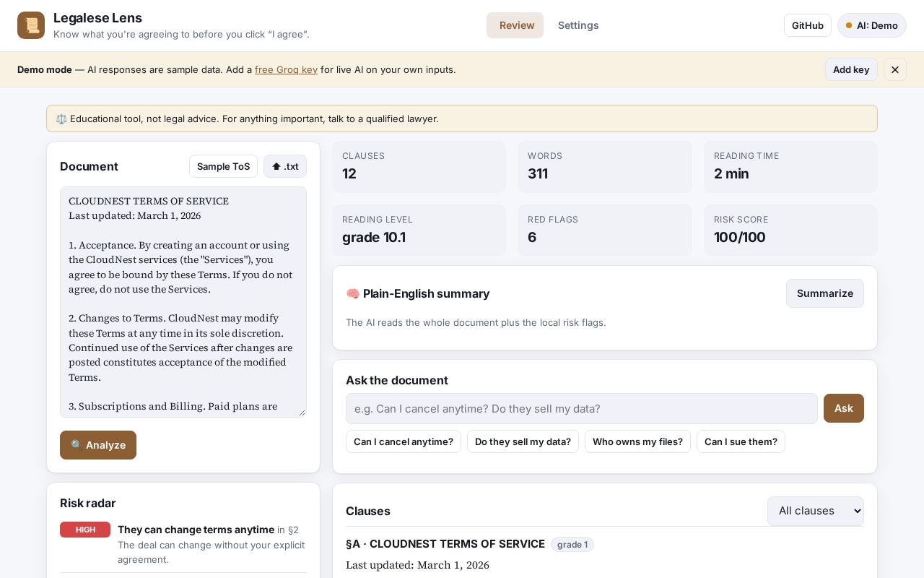Click the Red Flags card showing 6
This screenshot has height=578, width=924.
[x=605, y=230]
